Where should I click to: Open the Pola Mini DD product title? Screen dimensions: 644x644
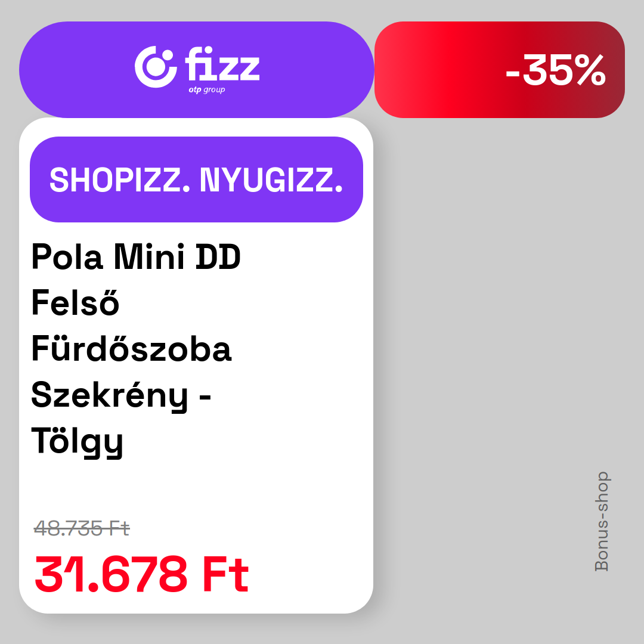(136, 257)
